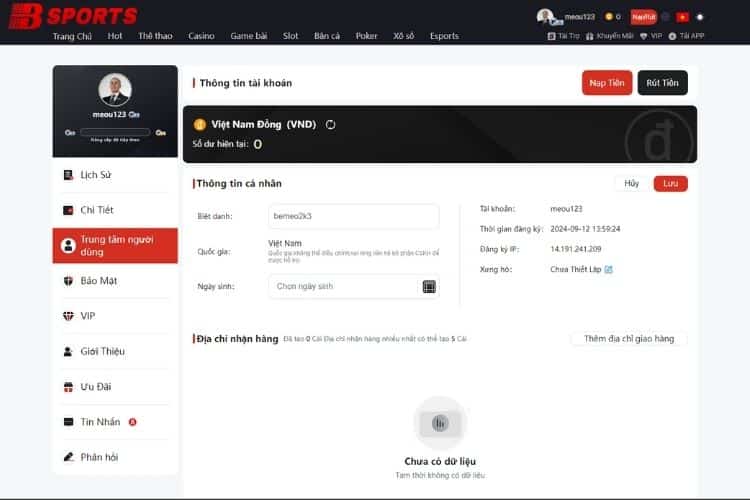This screenshot has height=500, width=750.
Task: Click Thêm địa chỉ giao hàng button
Action: click(628, 339)
